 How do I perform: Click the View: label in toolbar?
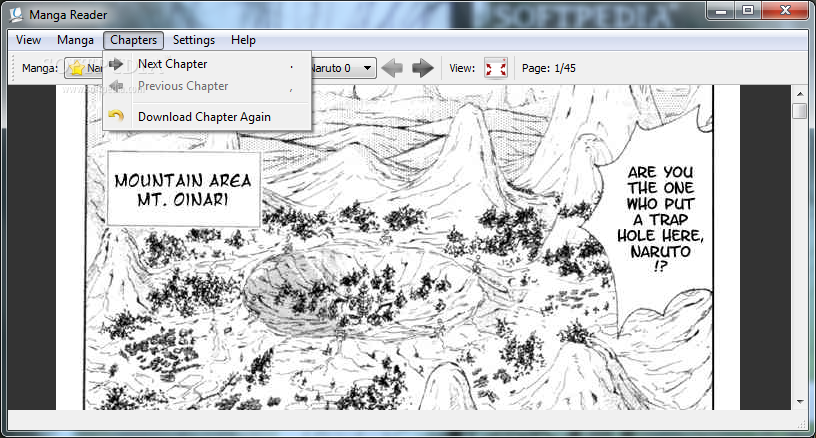(x=462, y=68)
